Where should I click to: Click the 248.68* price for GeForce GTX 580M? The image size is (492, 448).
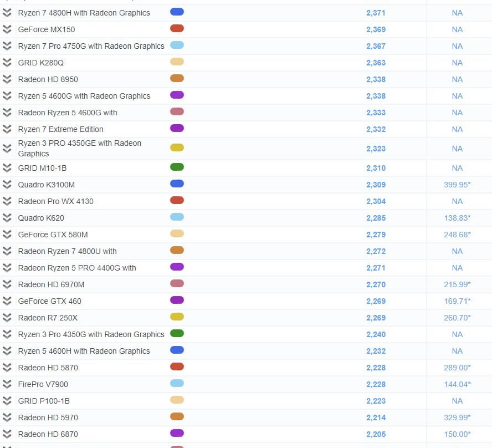pyautogui.click(x=457, y=235)
